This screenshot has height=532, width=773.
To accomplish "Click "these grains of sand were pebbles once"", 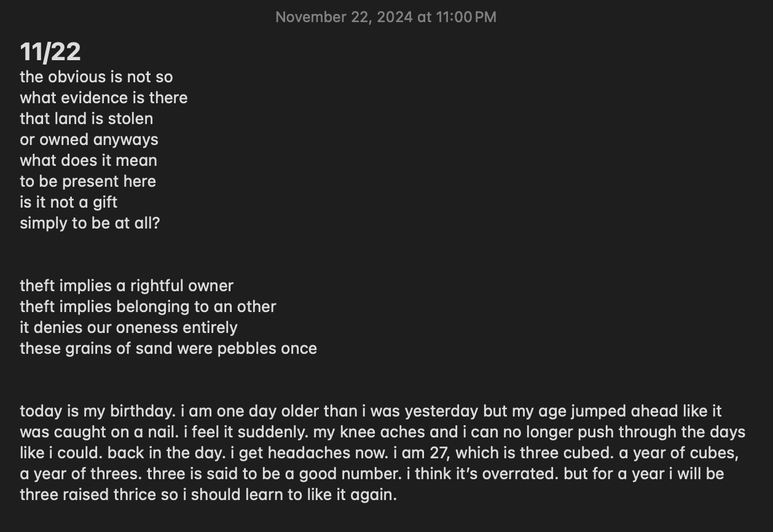I will (x=168, y=348).
